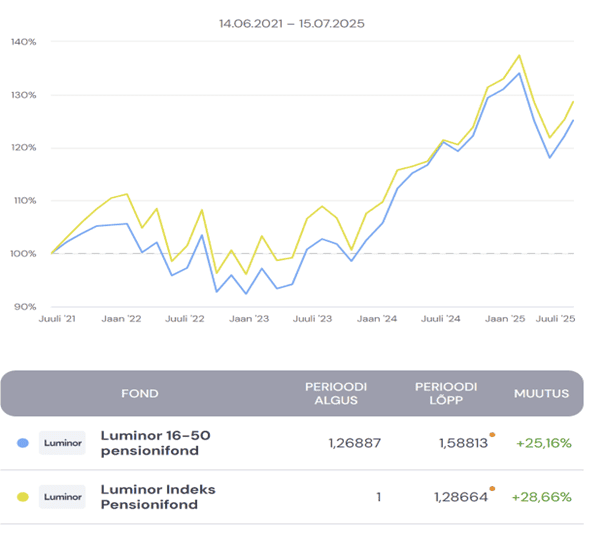Click the Juuli '22 x-axis label
This screenshot has height=537, width=605.
point(185,319)
